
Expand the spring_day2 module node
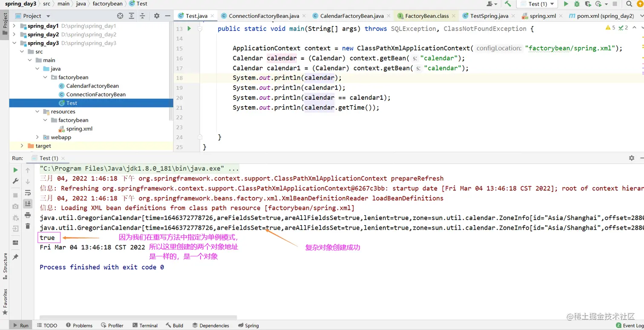click(x=14, y=35)
